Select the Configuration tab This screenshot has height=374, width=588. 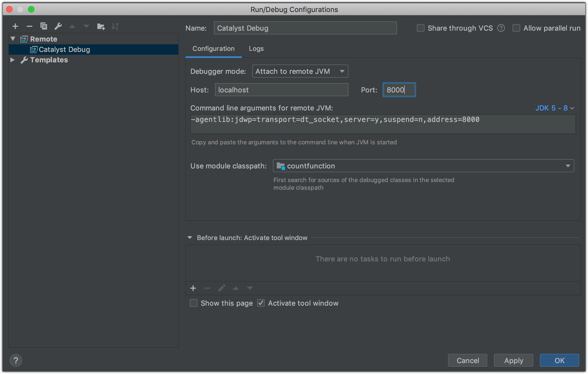213,49
